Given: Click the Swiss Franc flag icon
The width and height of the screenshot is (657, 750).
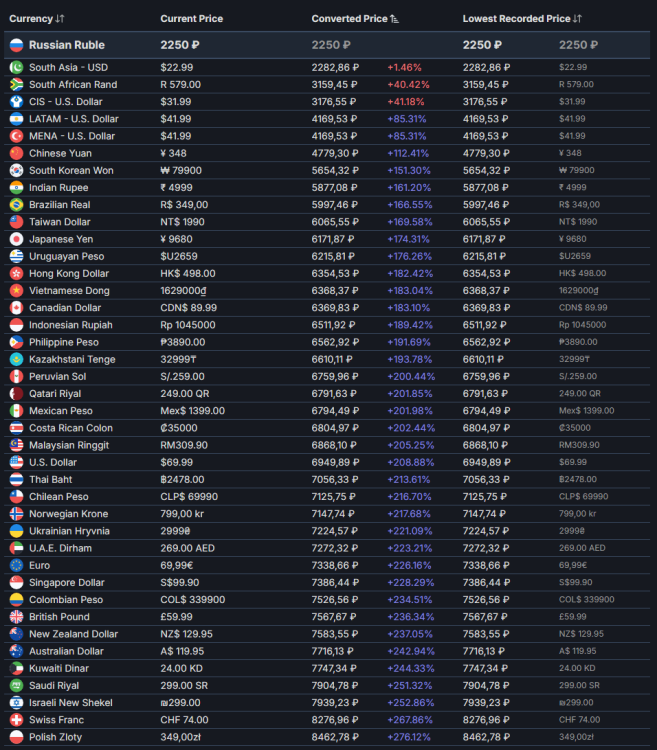Looking at the screenshot, I should click(x=15, y=720).
